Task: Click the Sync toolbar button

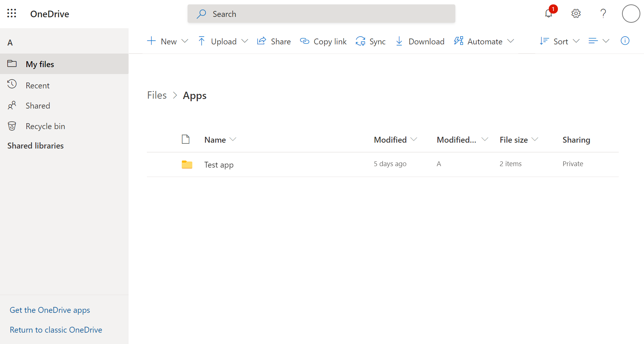Action: coord(370,41)
